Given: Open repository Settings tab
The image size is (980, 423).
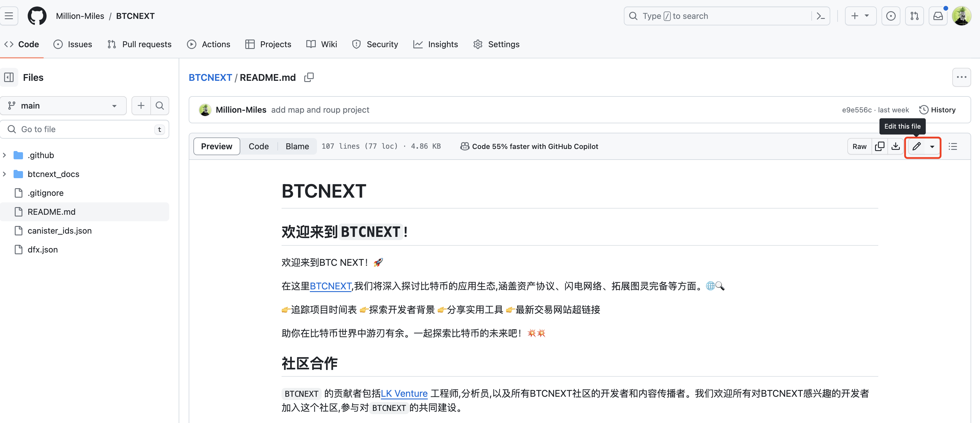Looking at the screenshot, I should pos(496,44).
